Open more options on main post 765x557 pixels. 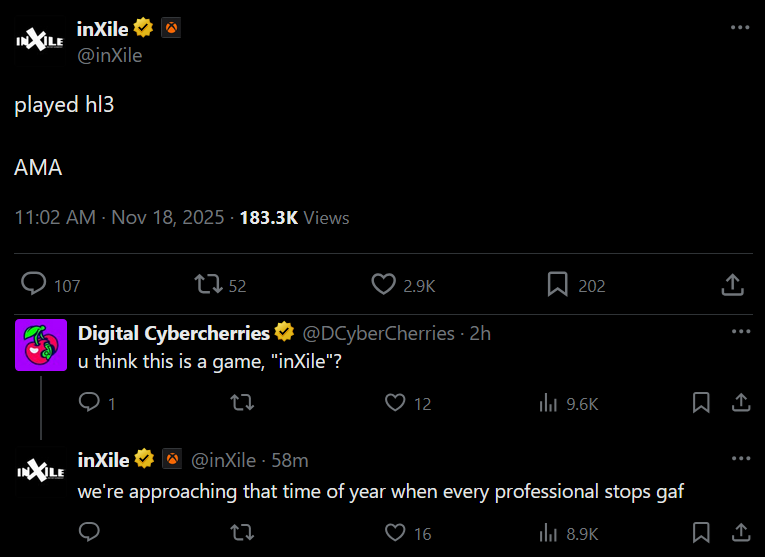click(x=740, y=28)
